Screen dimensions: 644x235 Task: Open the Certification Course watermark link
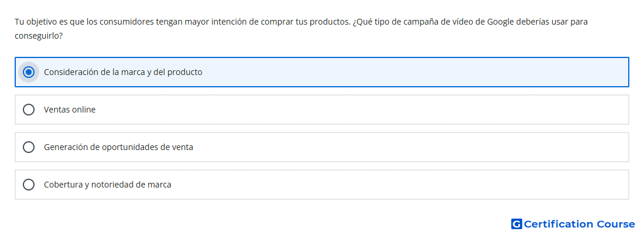[573, 224]
